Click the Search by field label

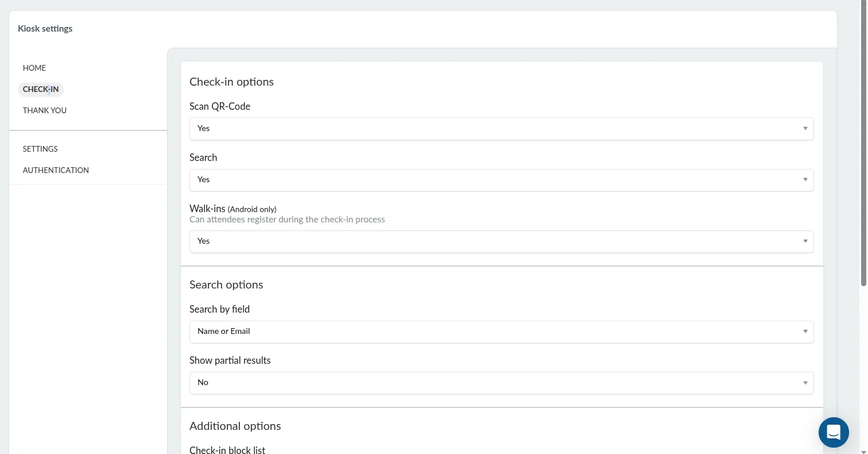coord(219,309)
